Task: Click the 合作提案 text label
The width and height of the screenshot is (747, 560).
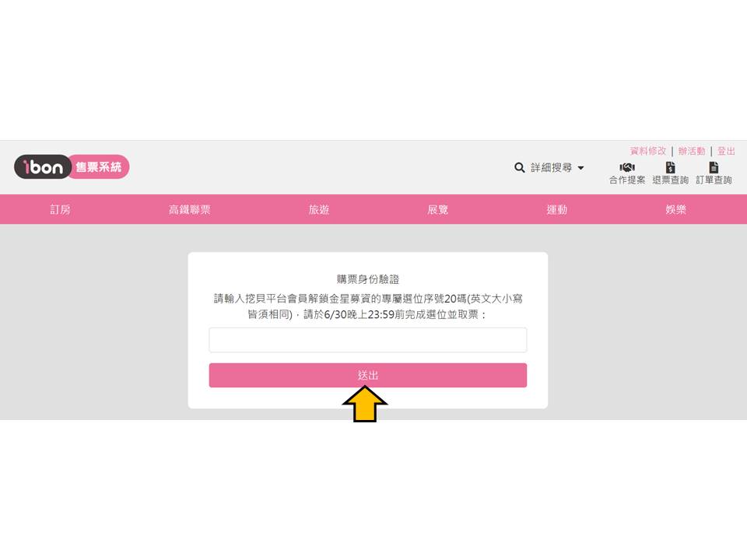Action: [627, 180]
